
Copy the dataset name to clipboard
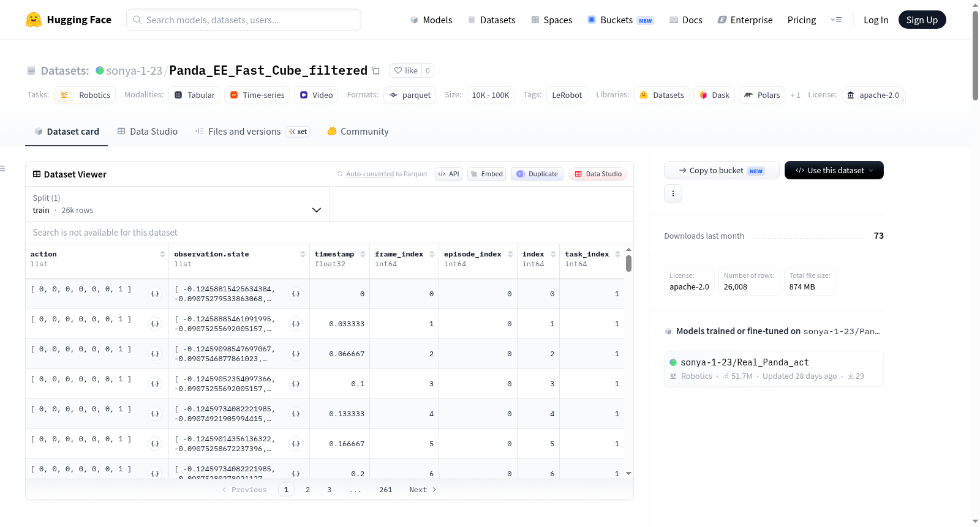coord(376,71)
